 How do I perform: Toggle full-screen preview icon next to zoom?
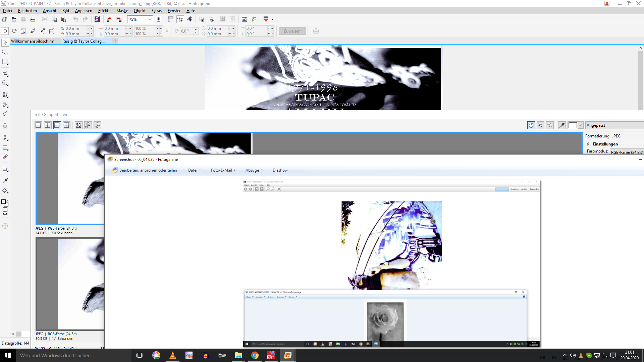159,19
